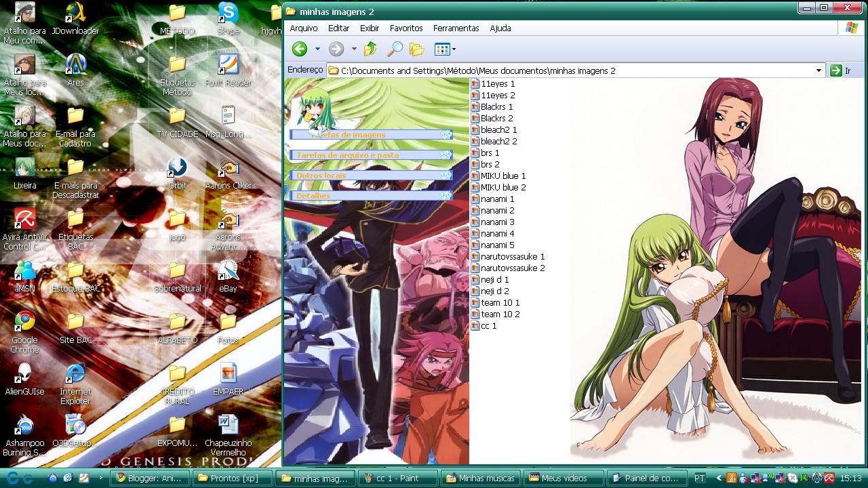Screen dimensions: 868x488
Task: Collapse the Tarefas de imagens panel
Action: (x=446, y=135)
